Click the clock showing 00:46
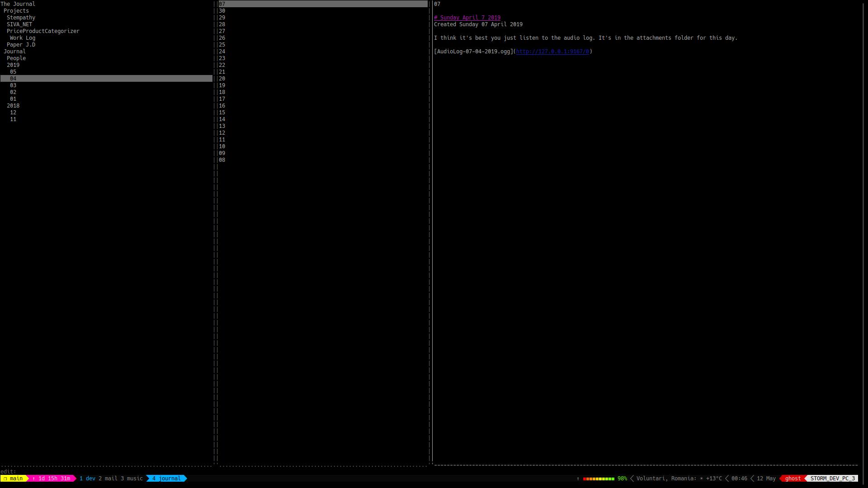 739,478
